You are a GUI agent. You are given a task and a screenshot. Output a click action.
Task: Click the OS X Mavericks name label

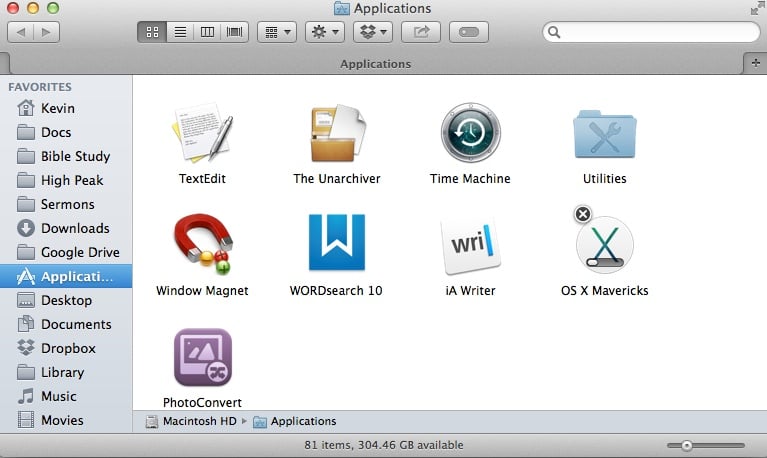tap(605, 291)
